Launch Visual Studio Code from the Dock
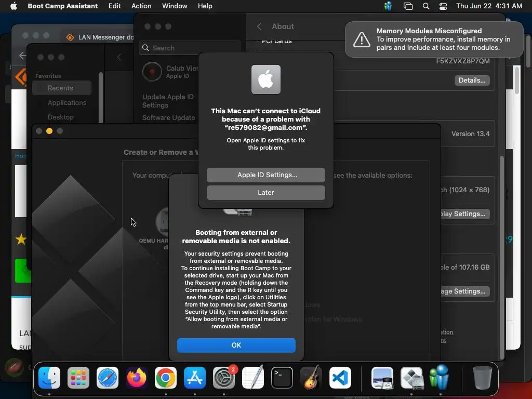Screen dimensions: 532x399 340,378
